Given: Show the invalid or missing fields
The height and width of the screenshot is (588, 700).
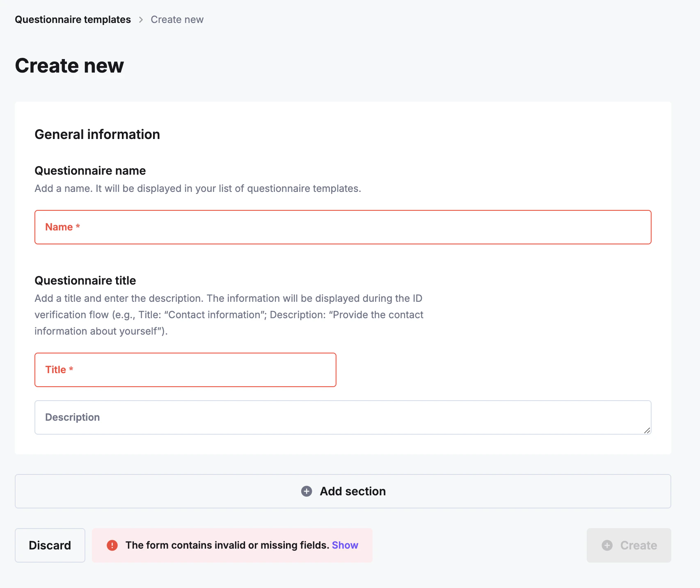Looking at the screenshot, I should point(345,545).
